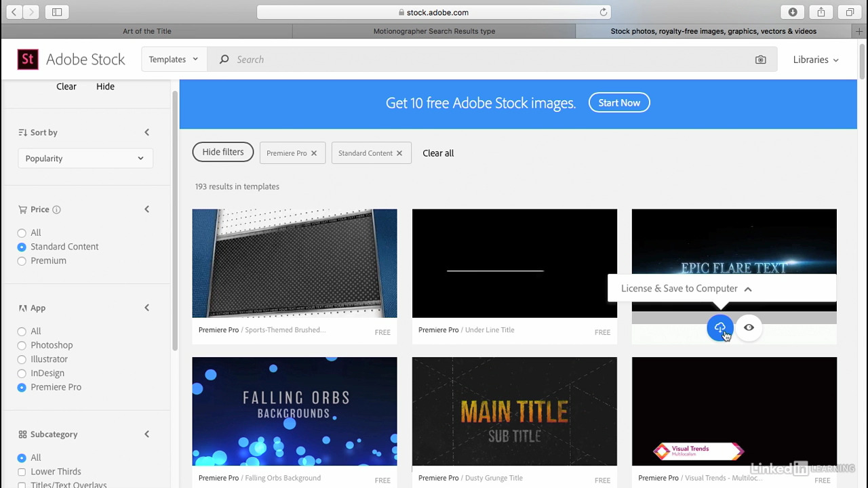Collapse License & Save to Computer menu
This screenshot has height=488, width=868.
748,289
